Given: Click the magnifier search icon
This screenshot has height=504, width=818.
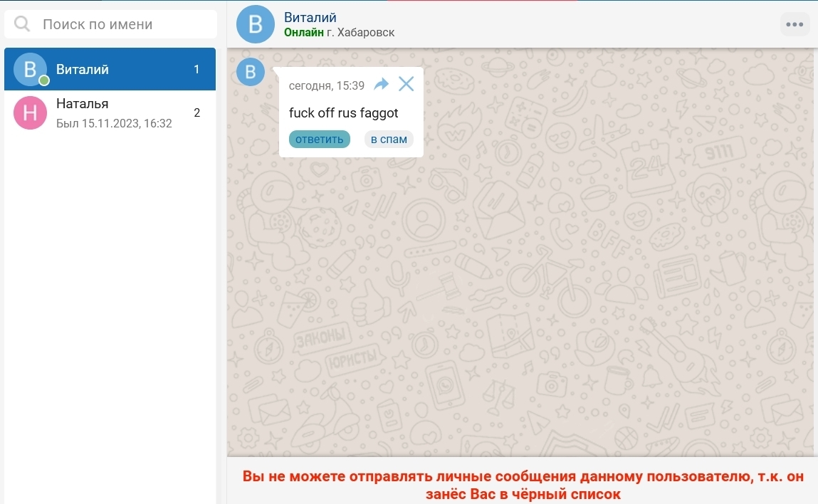Looking at the screenshot, I should click(x=22, y=24).
